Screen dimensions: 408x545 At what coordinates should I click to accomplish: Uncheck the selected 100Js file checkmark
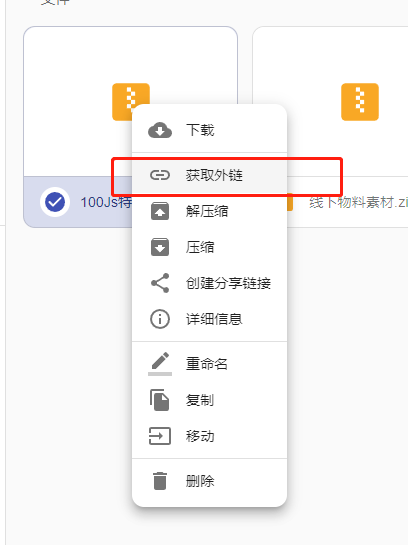pos(55,202)
